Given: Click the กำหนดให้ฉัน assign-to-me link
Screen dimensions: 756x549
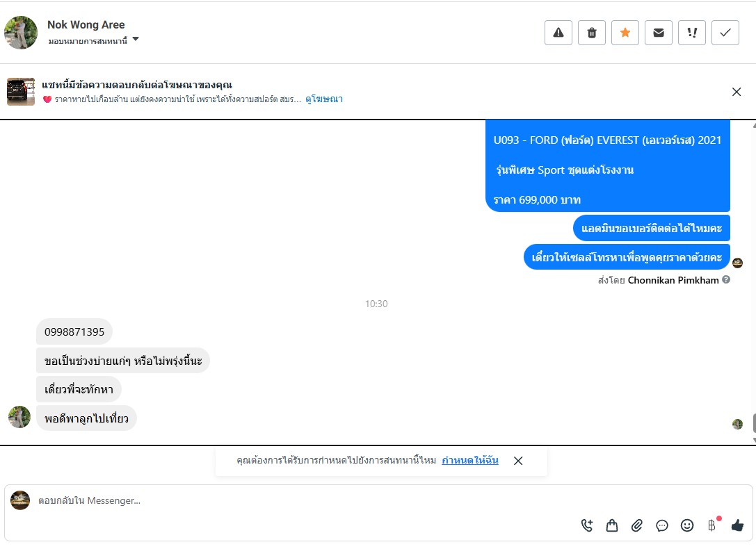Looking at the screenshot, I should click(x=469, y=460).
